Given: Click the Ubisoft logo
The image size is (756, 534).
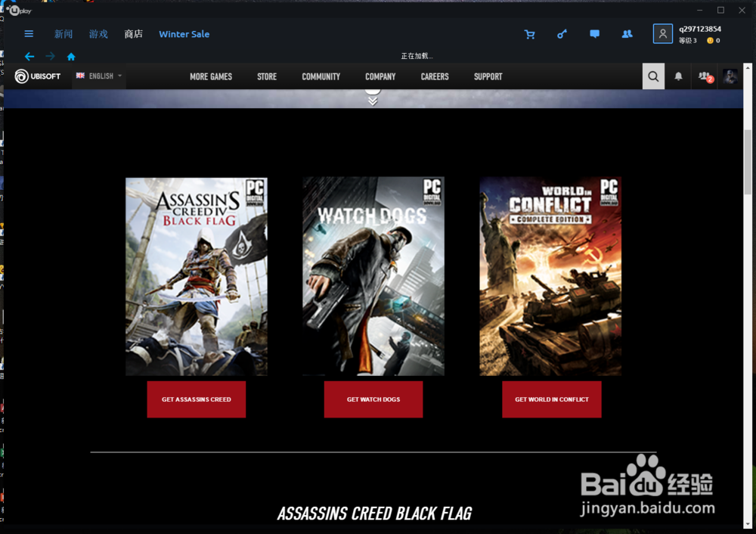Looking at the screenshot, I should tap(38, 76).
